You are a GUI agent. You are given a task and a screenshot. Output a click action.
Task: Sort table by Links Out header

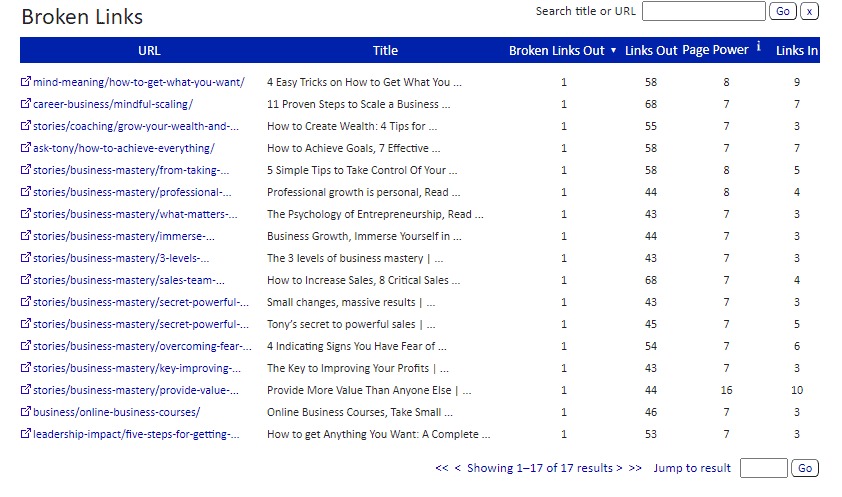(651, 51)
